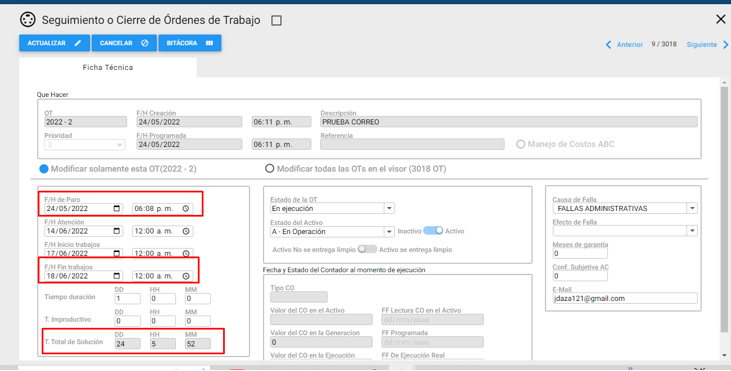Click the Tipo CO field
This screenshot has height=371, width=731.
tap(299, 297)
